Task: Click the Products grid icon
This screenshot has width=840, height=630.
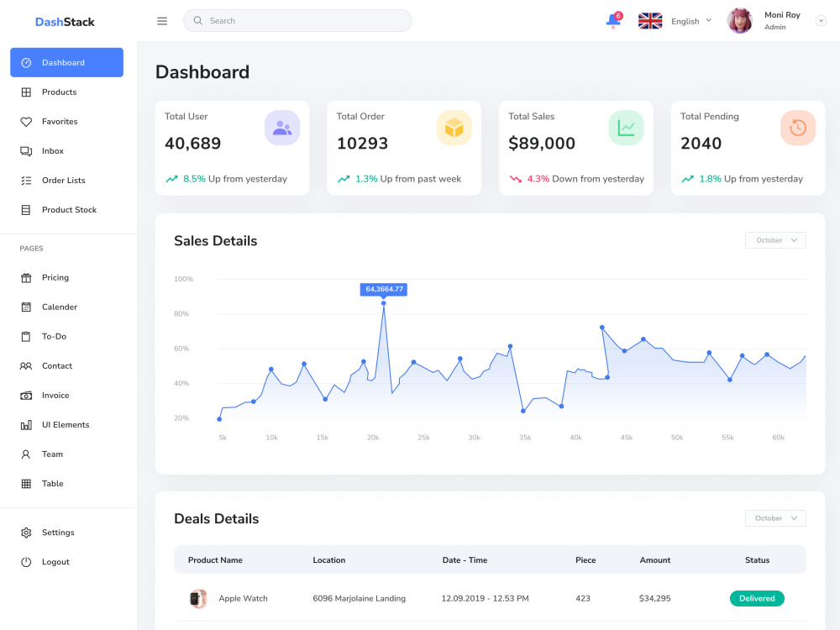Action: coord(26,92)
